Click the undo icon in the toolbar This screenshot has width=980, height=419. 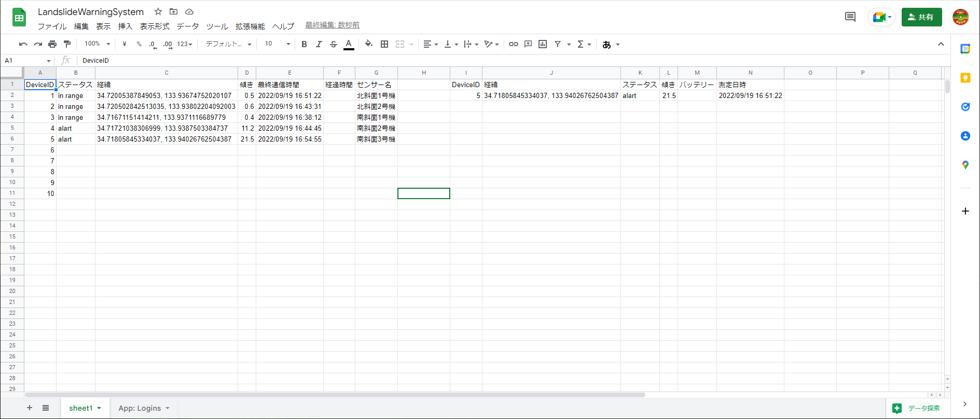pos(23,44)
